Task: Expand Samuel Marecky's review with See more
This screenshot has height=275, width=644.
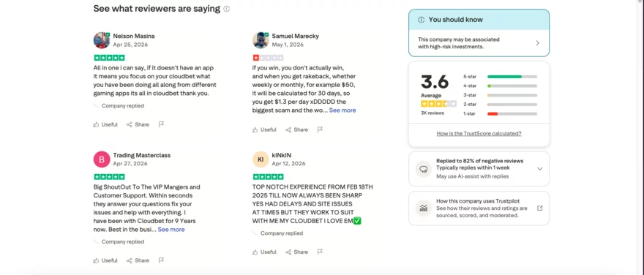Action: 342,110
